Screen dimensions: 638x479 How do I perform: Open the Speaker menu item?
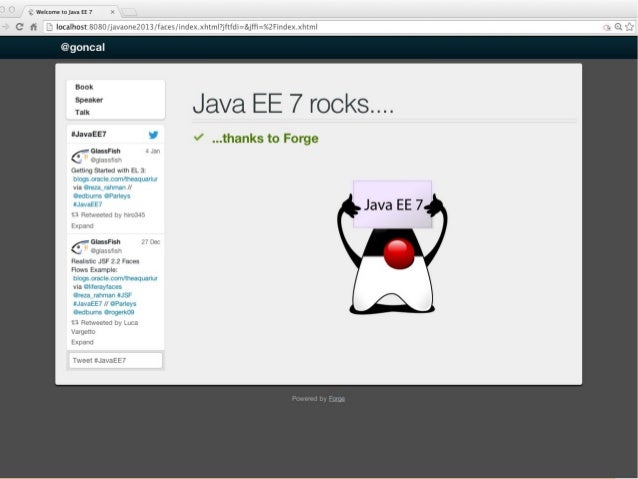point(89,100)
